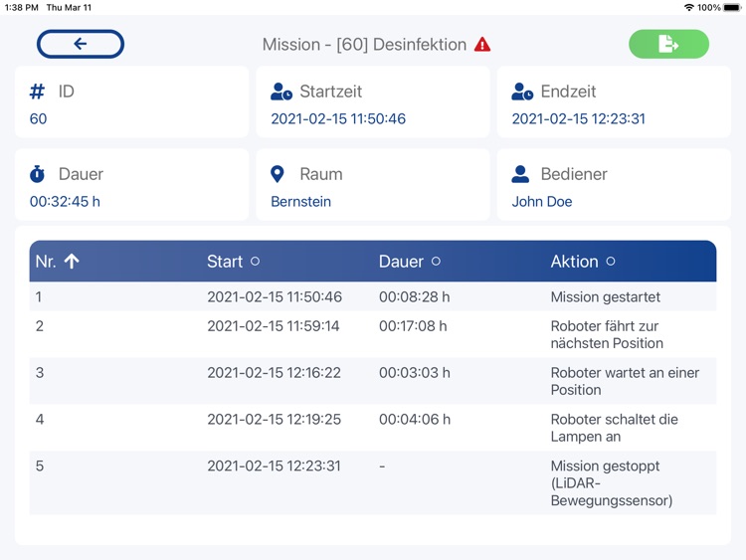746x560 pixels.
Task: Click the row 3 start time 12:16:22
Action: (275, 373)
